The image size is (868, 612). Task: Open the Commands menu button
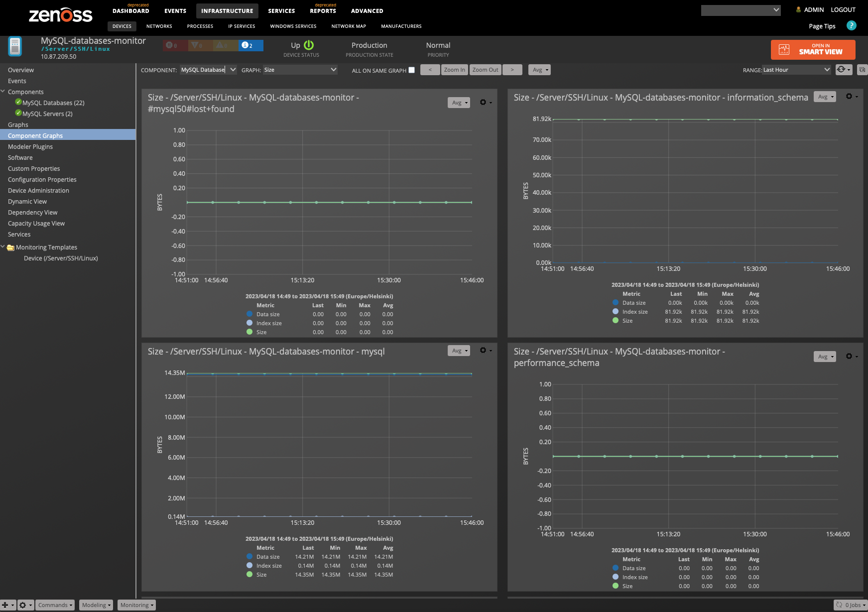[55, 605]
